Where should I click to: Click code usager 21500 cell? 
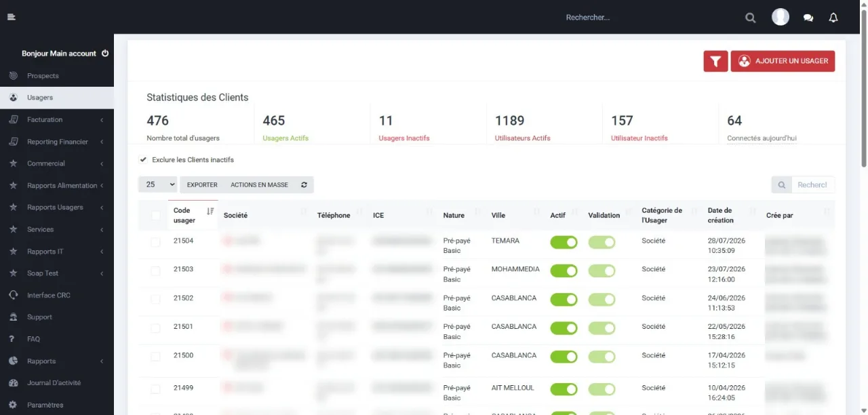tap(183, 355)
